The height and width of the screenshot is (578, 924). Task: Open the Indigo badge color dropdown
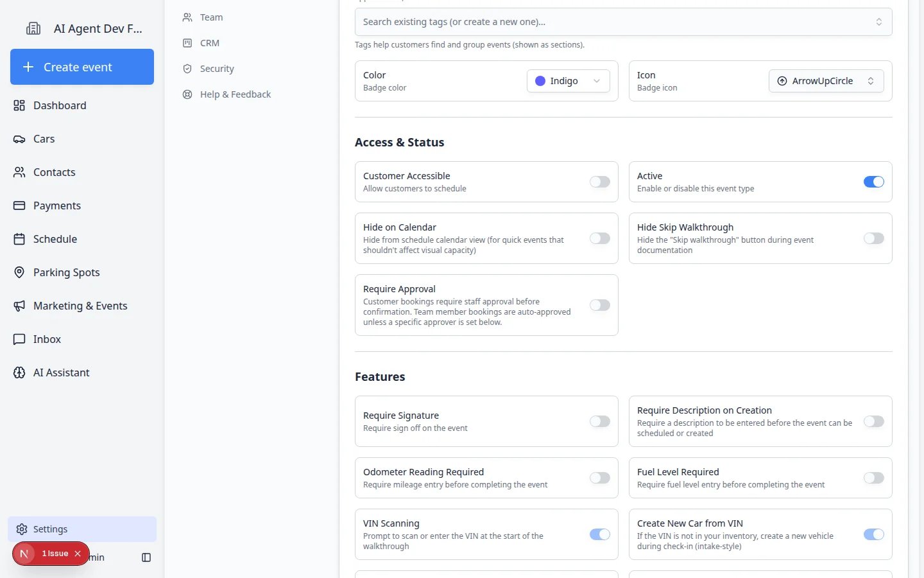pos(569,81)
